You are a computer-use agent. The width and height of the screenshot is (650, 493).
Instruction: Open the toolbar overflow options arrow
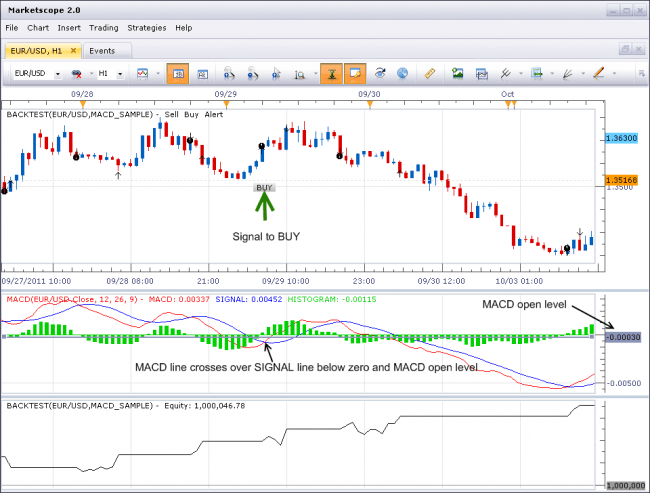click(x=641, y=74)
